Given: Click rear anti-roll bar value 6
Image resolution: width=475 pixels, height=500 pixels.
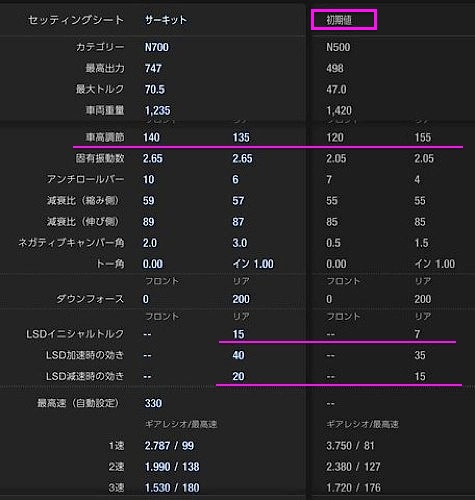Looking at the screenshot, I should coord(235,180).
